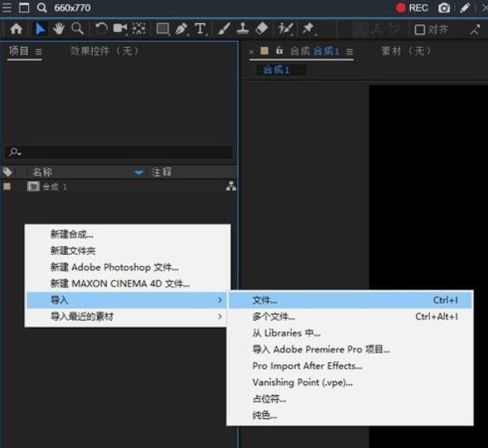Select the Zoom magnifier tool
This screenshot has width=488, height=448.
click(78, 29)
